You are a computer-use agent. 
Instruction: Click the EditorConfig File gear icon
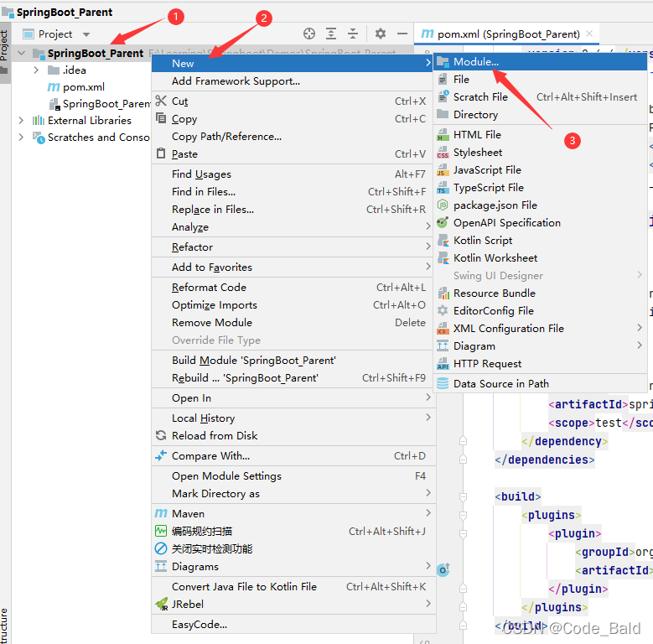pos(443,311)
